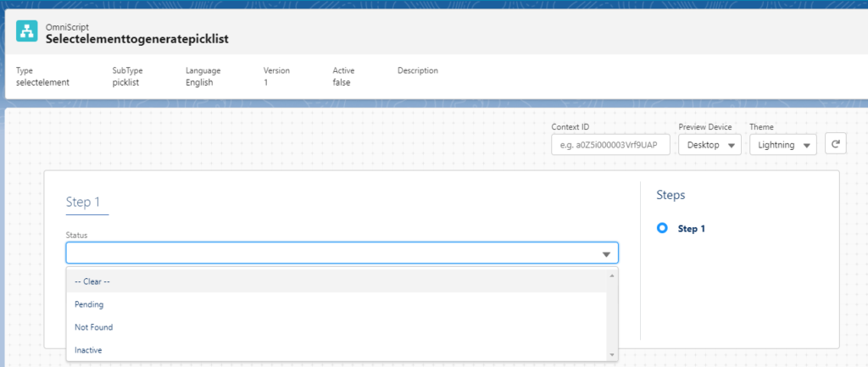The height and width of the screenshot is (367, 868).
Task: Click the Steps panel heading
Action: click(x=671, y=195)
